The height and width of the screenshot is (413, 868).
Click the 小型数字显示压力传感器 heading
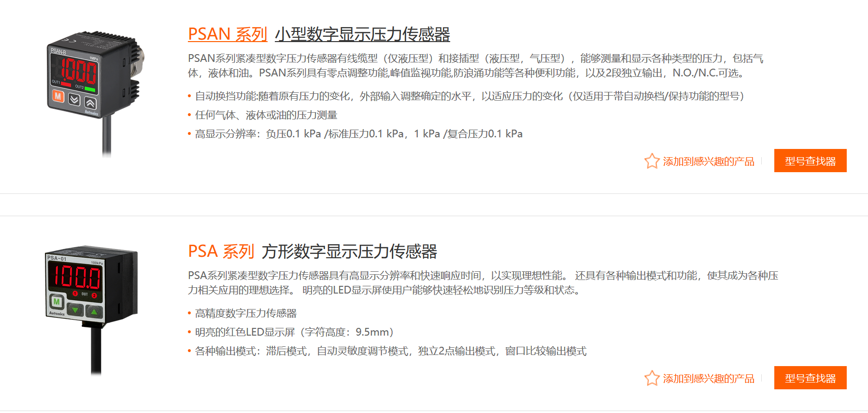tap(362, 34)
